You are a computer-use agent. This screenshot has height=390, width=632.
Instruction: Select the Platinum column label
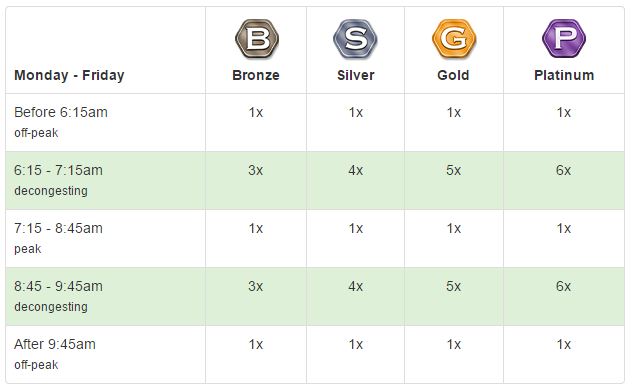pos(564,75)
